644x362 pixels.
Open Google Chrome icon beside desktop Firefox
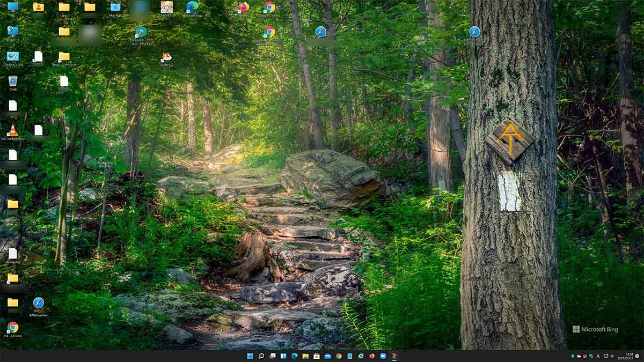click(x=269, y=7)
